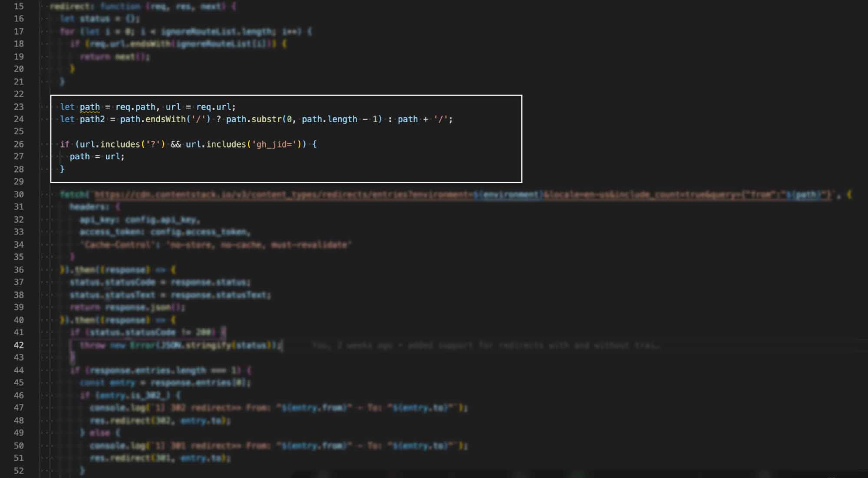The image size is (868, 478).
Task: Click line number 30 in the gutter
Action: [x=19, y=194]
